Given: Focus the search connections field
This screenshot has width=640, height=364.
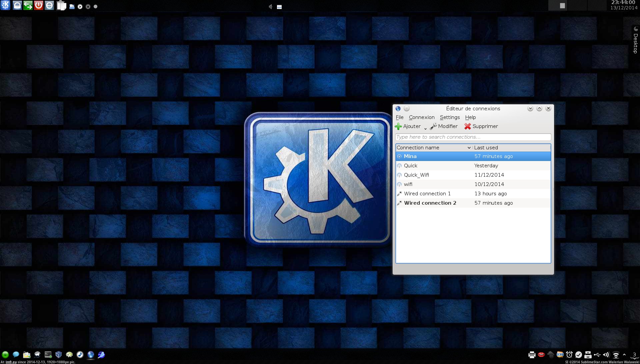Looking at the screenshot, I should (x=473, y=137).
